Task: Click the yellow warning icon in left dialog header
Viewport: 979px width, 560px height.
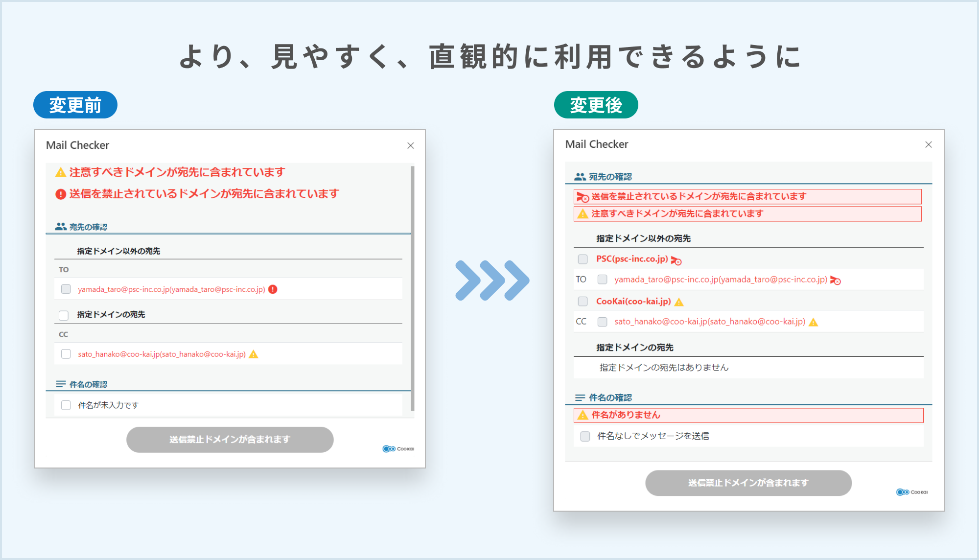Action: coord(61,172)
